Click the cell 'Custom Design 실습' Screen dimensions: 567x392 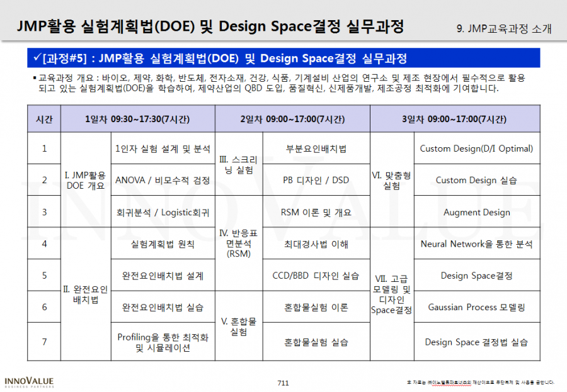(x=477, y=180)
